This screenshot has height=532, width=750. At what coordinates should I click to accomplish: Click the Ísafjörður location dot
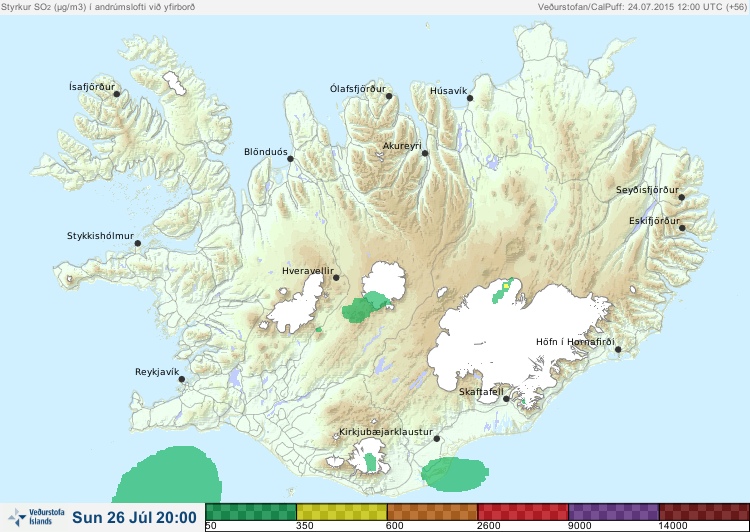point(117,94)
